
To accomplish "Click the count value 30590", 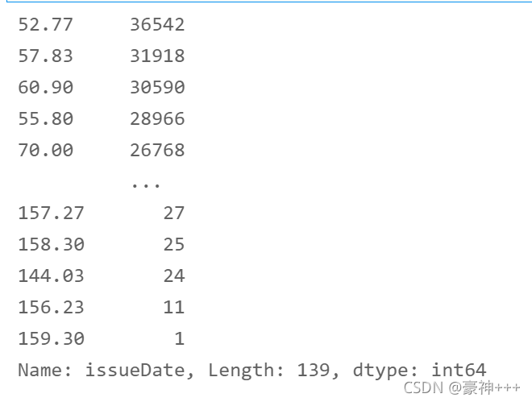I will (157, 88).
